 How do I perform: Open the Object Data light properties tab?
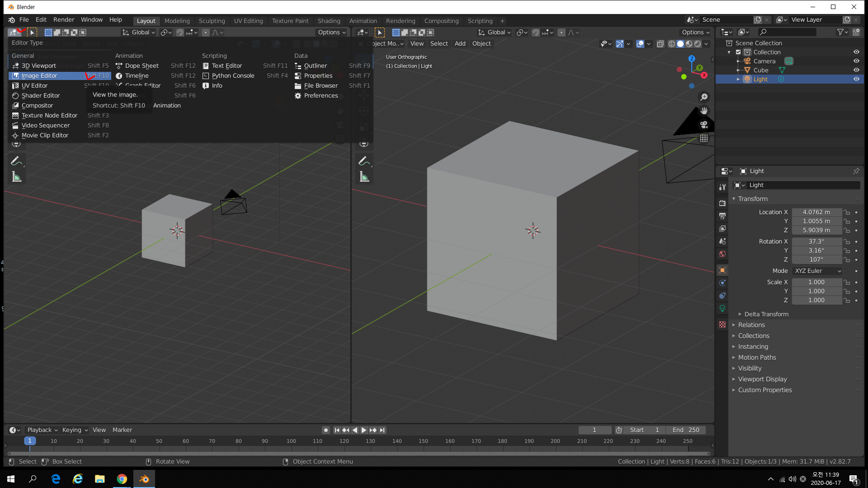coord(722,308)
